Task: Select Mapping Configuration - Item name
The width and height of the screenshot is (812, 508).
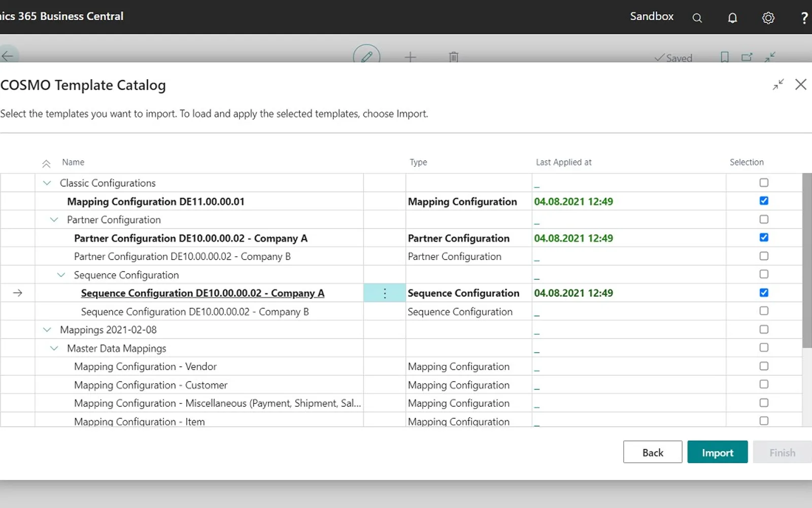Action: click(x=140, y=421)
